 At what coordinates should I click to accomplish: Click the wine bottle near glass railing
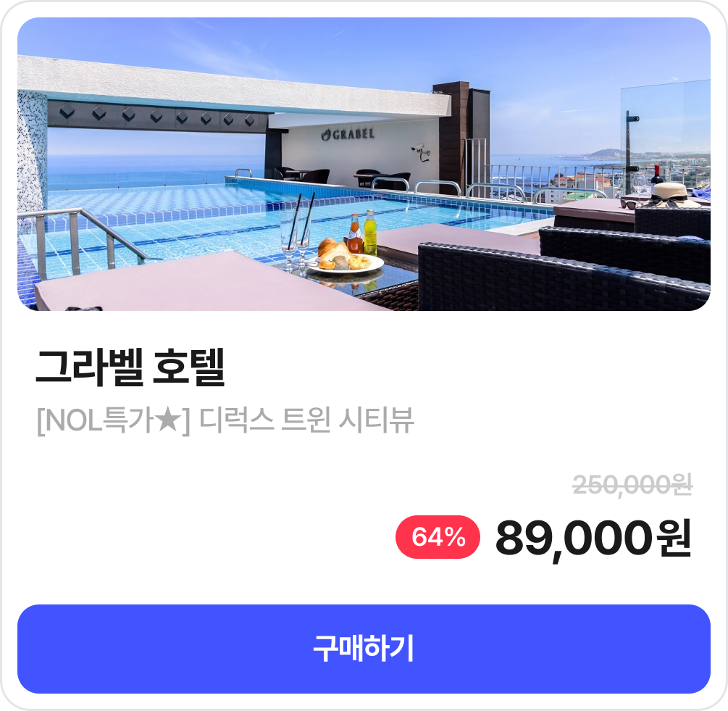[x=657, y=180]
